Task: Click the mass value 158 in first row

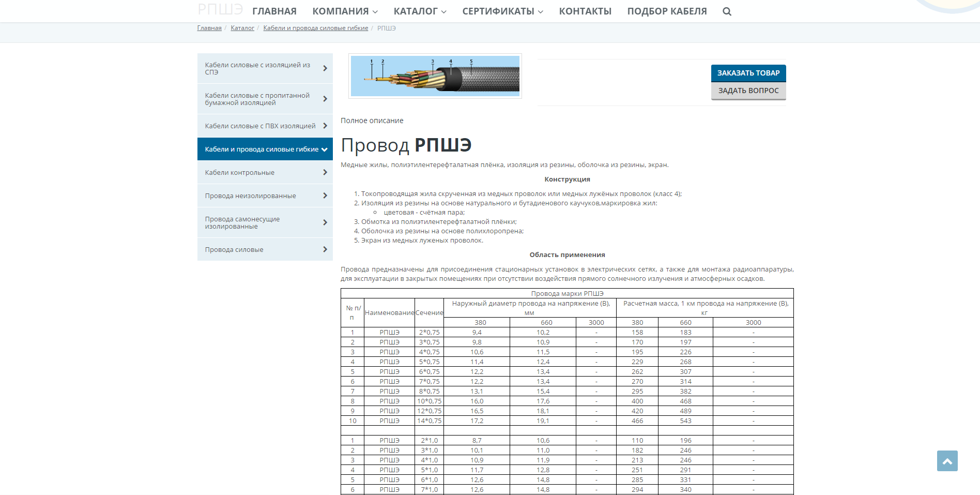Action: point(637,332)
